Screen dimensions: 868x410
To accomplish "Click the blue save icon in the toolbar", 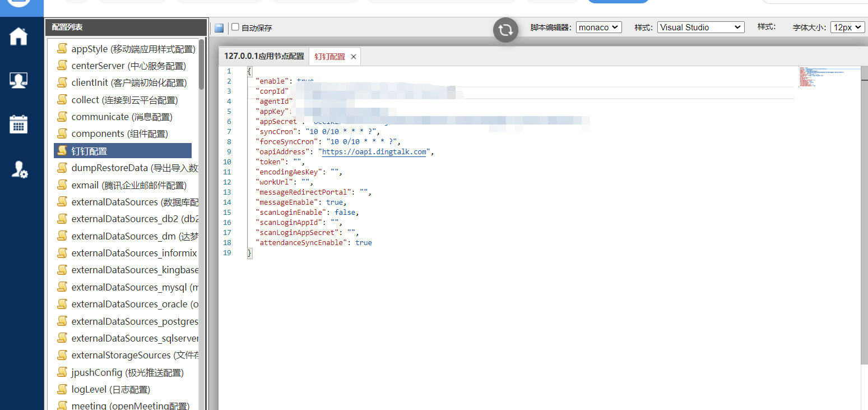I will pos(219,27).
